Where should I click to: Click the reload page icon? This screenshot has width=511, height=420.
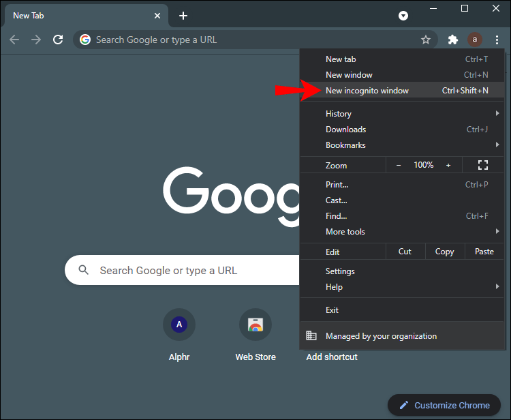pos(58,40)
